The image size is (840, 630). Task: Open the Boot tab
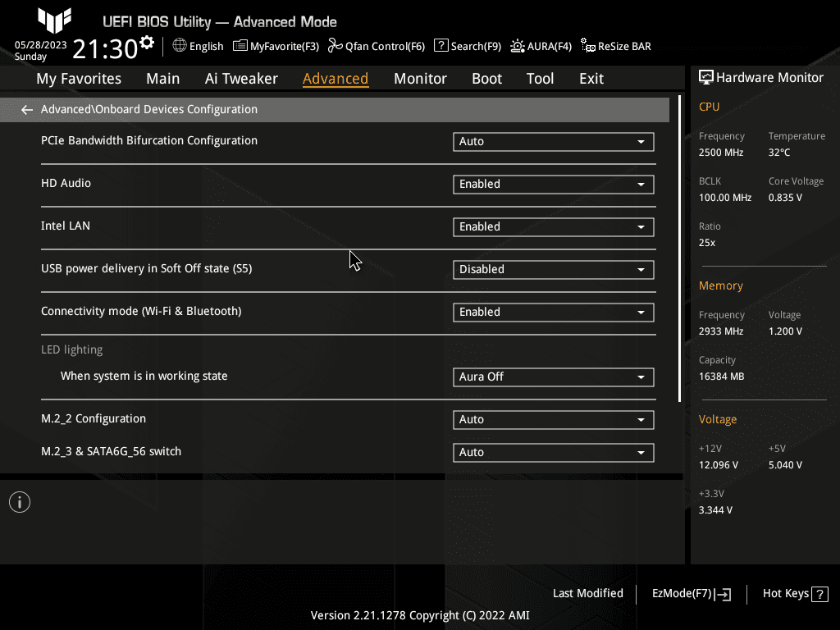[486, 79]
